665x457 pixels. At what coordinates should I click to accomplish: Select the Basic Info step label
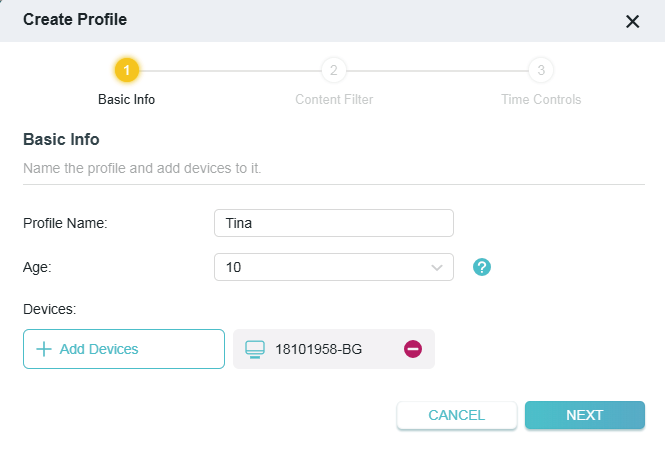(x=127, y=100)
